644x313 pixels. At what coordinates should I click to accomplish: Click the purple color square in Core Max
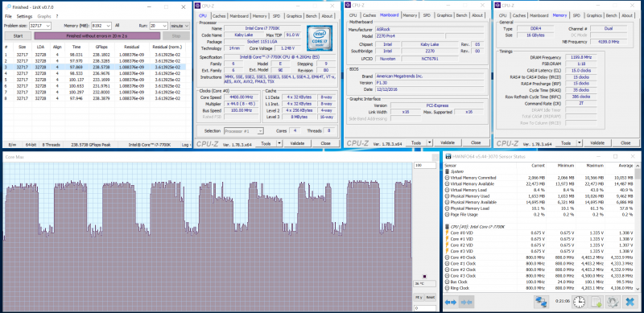[x=424, y=277]
